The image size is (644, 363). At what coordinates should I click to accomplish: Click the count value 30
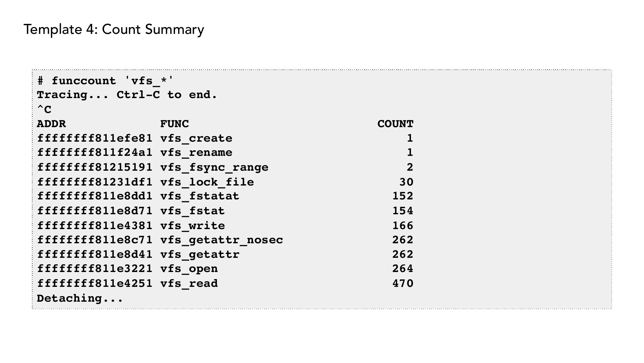(406, 182)
